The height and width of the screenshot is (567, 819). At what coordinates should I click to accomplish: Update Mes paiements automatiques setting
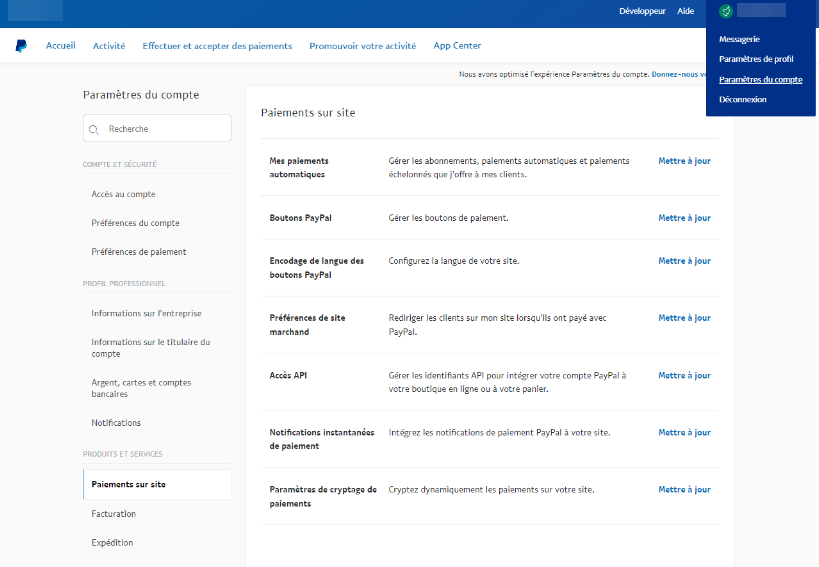click(684, 161)
